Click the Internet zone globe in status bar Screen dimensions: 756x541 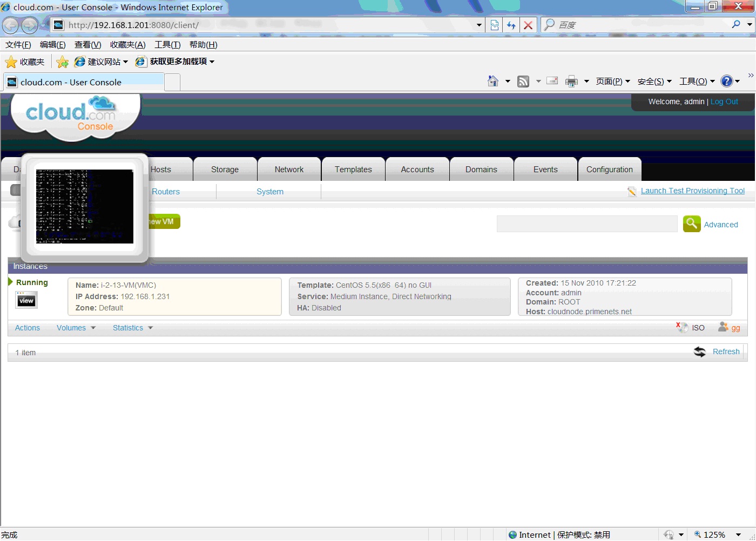tap(512, 535)
